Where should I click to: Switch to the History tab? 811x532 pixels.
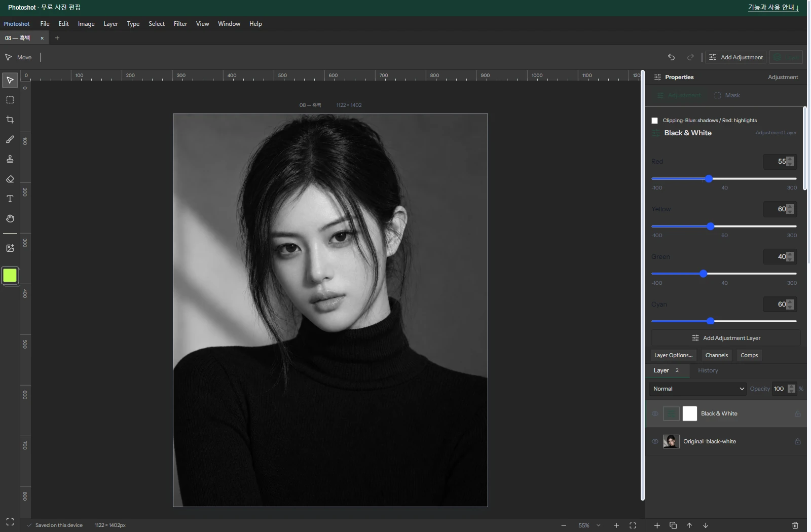(708, 371)
